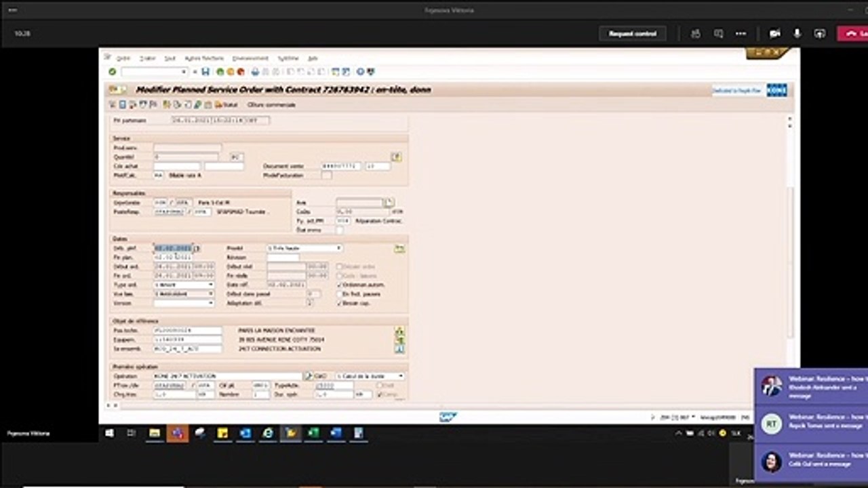Click the Customize local layout icon
The width and height of the screenshot is (868, 488).
pyautogui.click(x=370, y=72)
